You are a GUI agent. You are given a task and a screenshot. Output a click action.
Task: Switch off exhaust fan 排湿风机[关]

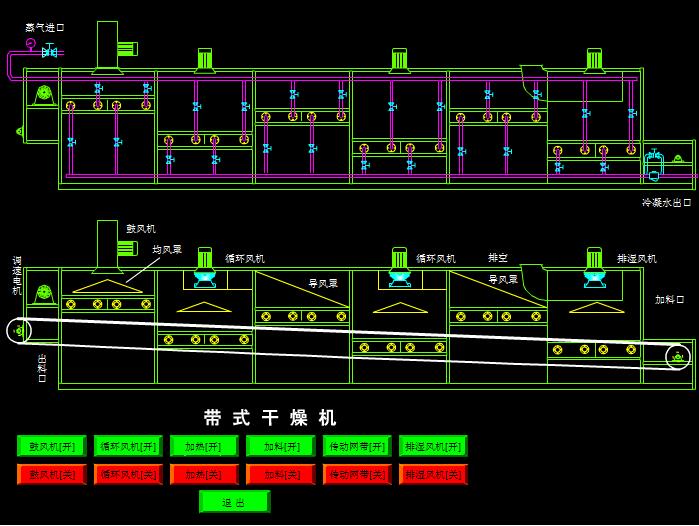pos(433,474)
